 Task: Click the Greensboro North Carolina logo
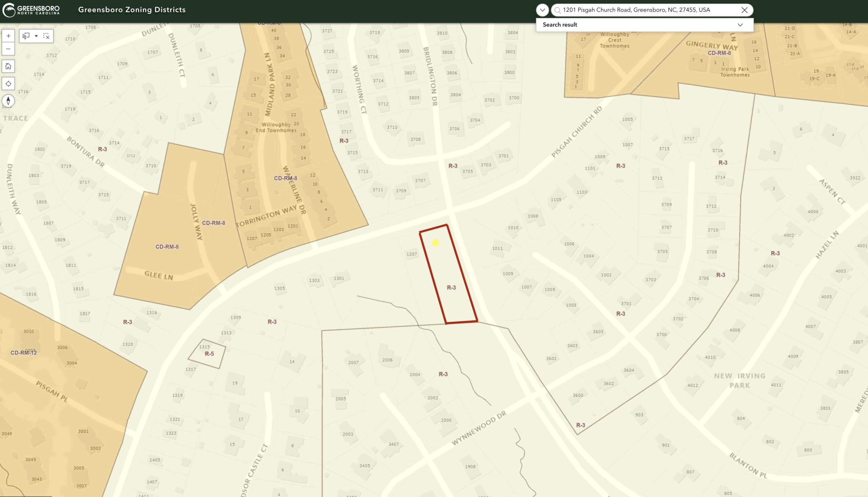[x=31, y=9]
